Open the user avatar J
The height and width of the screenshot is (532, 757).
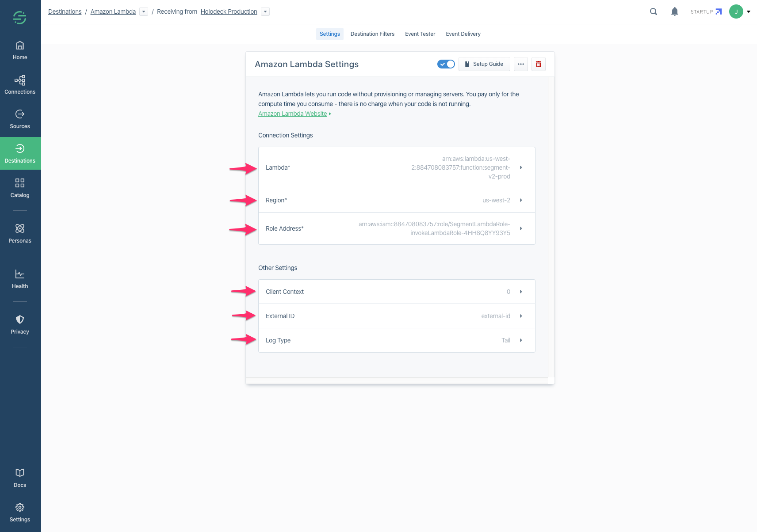tap(736, 11)
